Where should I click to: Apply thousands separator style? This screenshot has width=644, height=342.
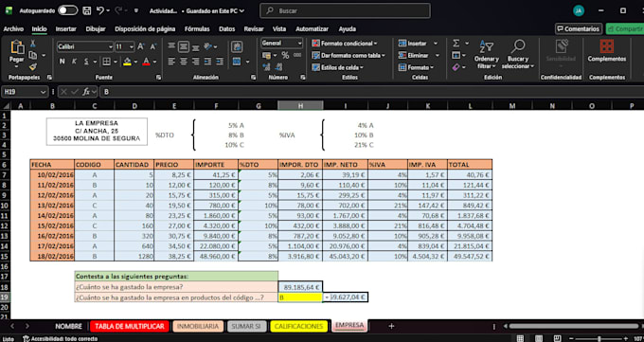point(297,55)
